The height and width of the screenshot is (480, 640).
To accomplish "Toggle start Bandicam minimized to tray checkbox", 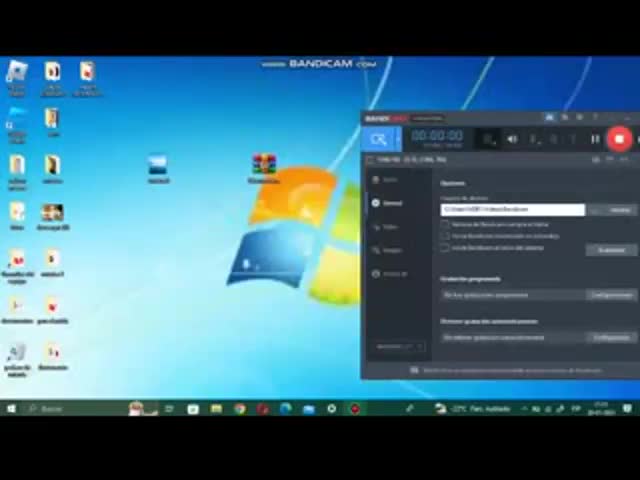I will tap(445, 236).
